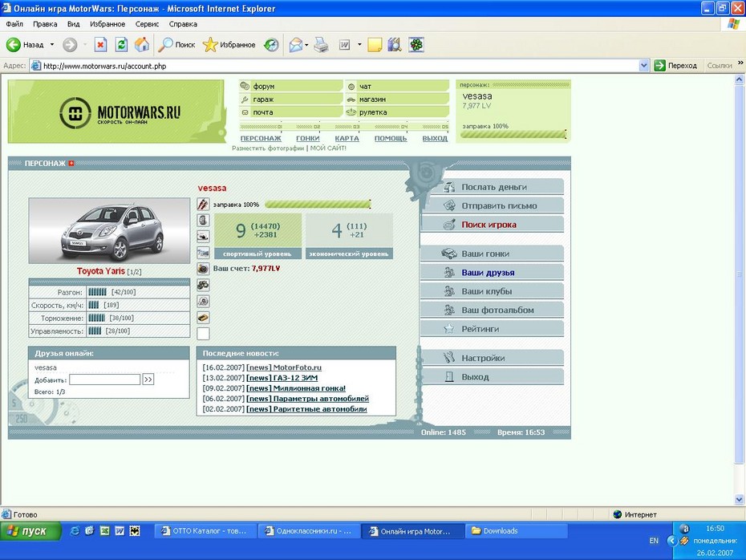Open Mail icon dropdown arrow

point(306,45)
